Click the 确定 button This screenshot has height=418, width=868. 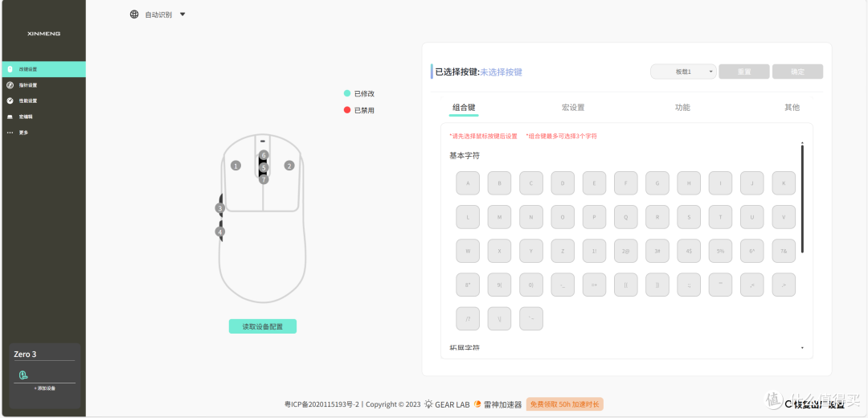click(798, 72)
